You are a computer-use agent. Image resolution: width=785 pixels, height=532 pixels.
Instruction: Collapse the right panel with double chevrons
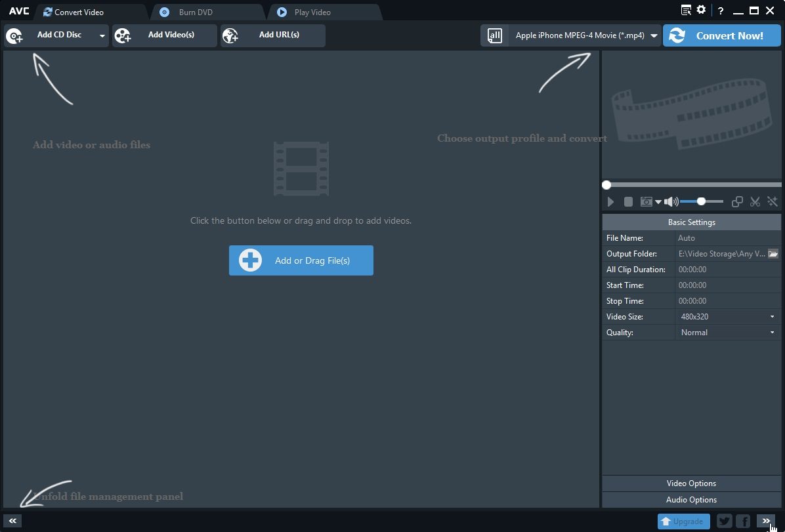(x=766, y=521)
